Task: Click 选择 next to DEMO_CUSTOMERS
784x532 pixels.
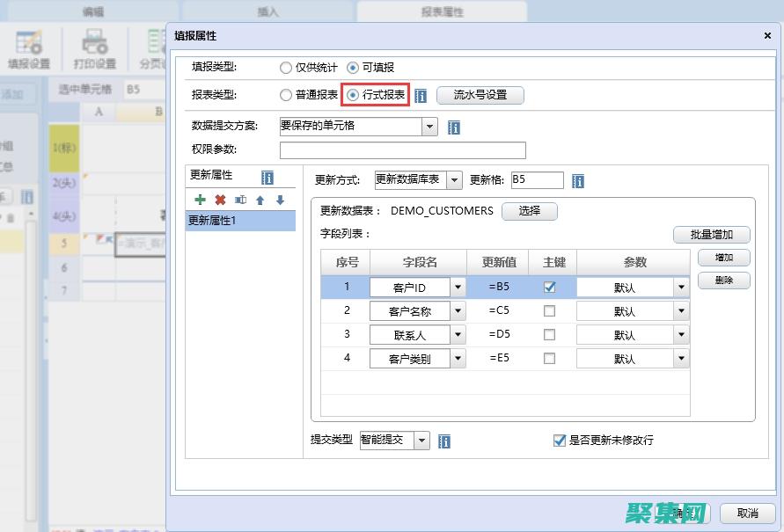Action: point(530,211)
